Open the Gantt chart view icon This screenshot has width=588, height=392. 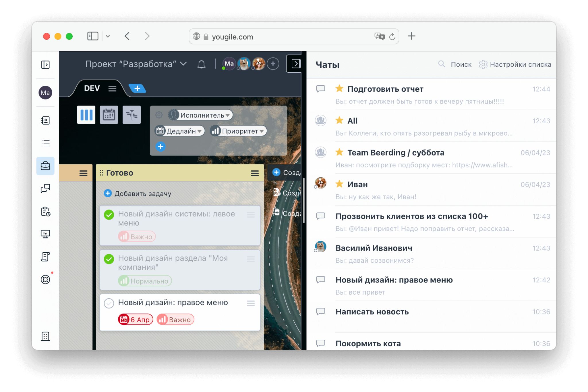pyautogui.click(x=131, y=115)
